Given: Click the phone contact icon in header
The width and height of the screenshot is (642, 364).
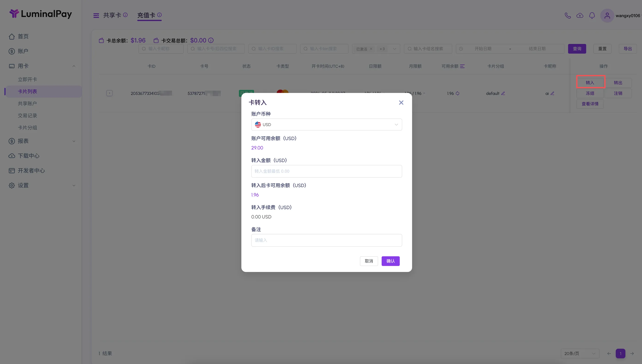Looking at the screenshot, I should point(568,15).
